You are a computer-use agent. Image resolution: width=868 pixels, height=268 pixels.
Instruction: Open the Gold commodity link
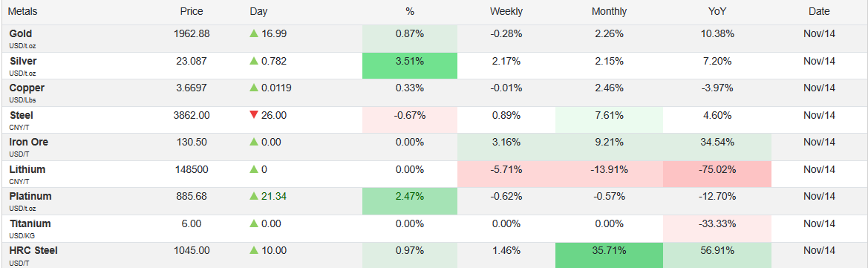point(20,33)
